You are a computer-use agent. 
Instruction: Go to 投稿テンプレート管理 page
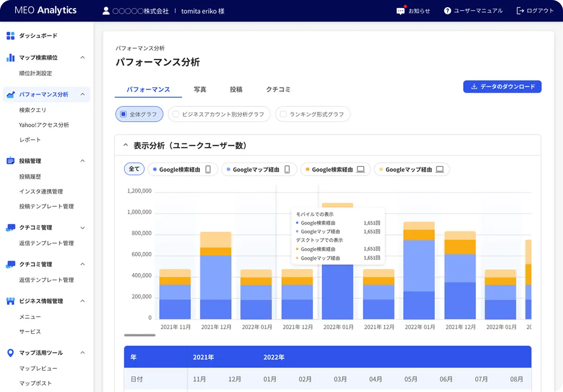pyautogui.click(x=46, y=206)
